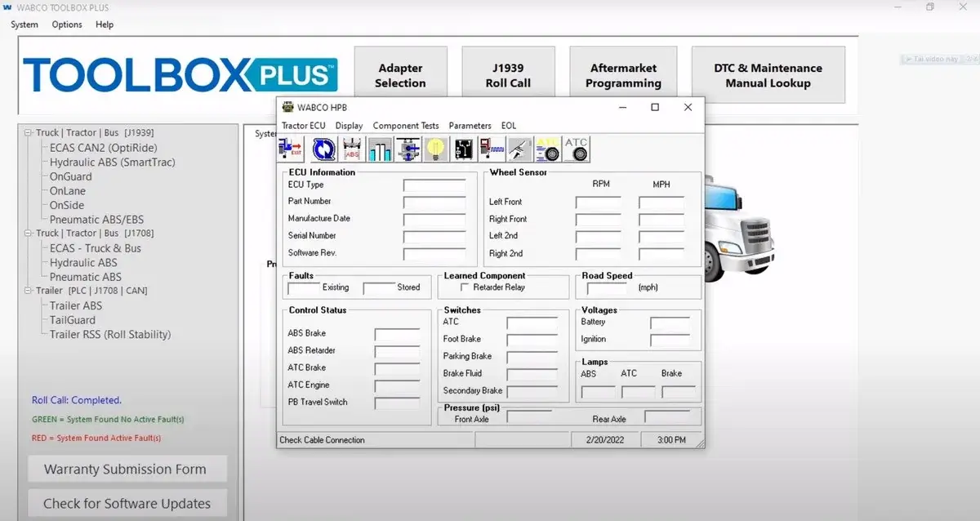Collapse the Truck Tractor Bus J1708 node

[x=29, y=234]
